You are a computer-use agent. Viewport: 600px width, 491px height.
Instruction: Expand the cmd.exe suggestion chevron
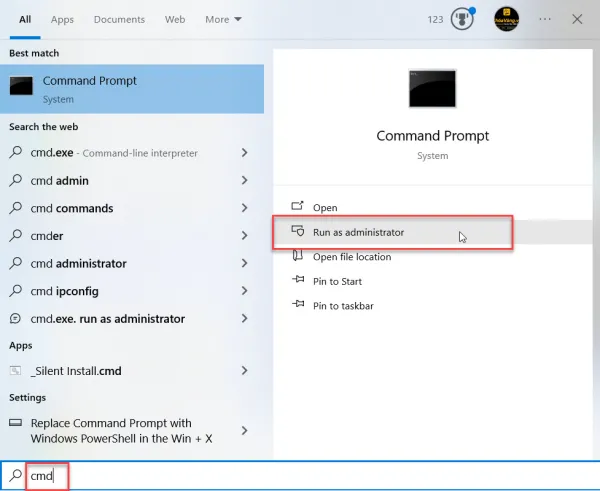245,153
